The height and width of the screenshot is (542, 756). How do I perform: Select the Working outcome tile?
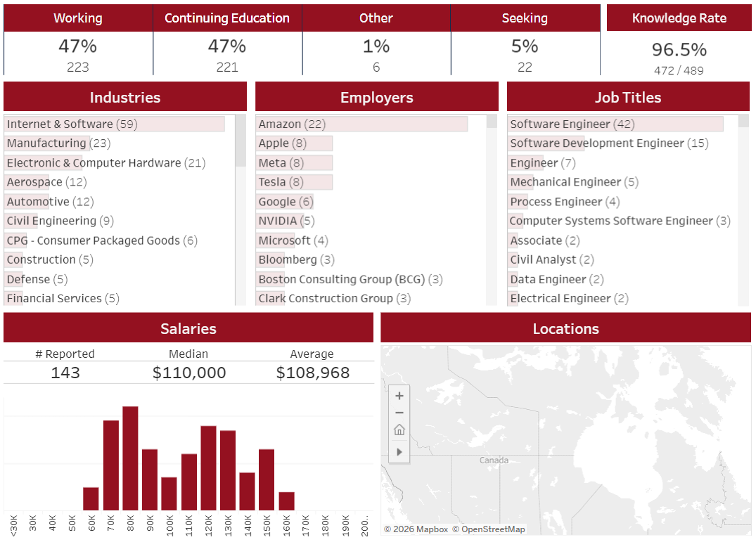[x=78, y=40]
